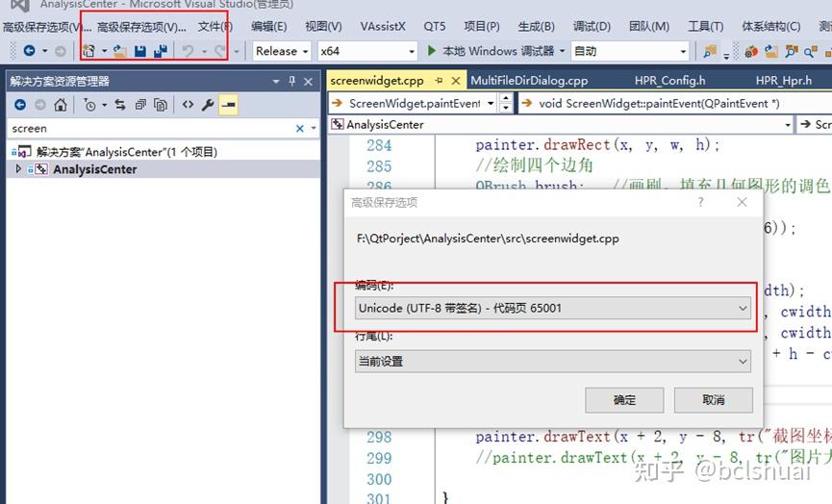The height and width of the screenshot is (504, 832).
Task: Click the dialog help question mark
Action: click(x=700, y=202)
